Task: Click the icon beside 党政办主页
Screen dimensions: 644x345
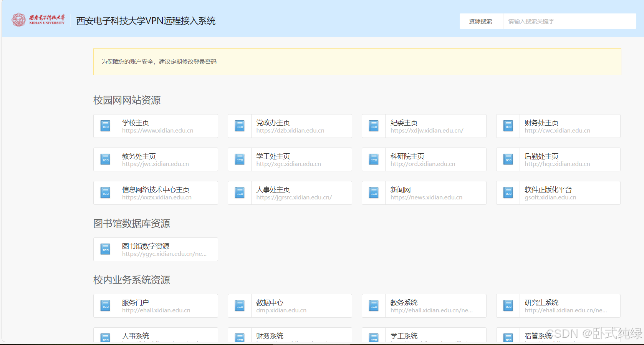Action: 240,126
